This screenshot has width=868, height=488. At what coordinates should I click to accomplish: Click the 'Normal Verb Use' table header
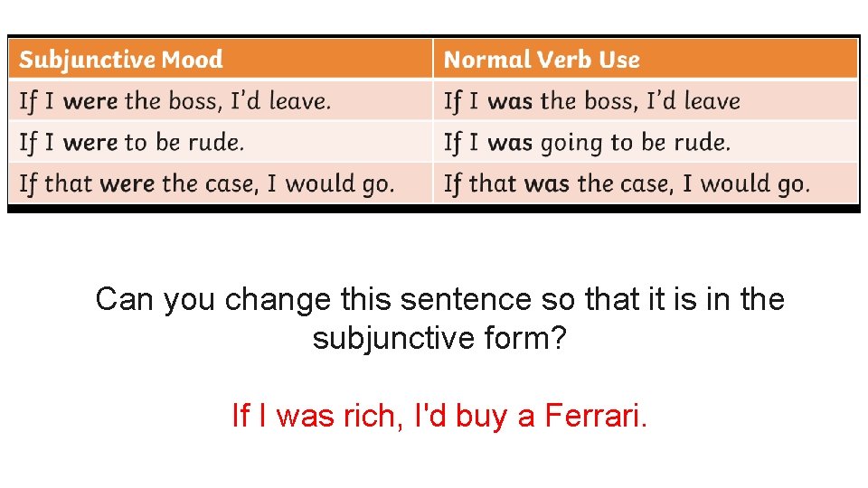[646, 59]
